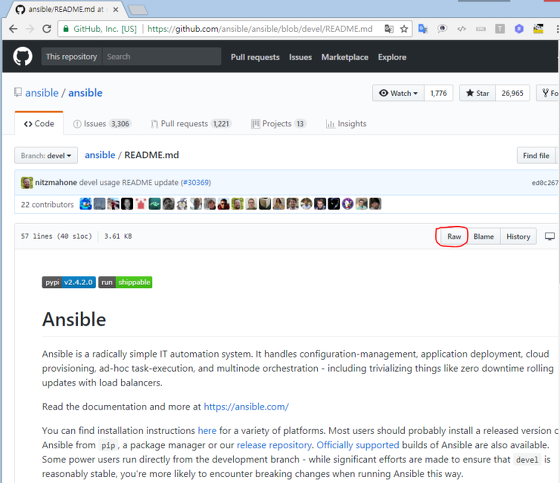Viewport: 560px width, 483px height.
Task: Star the repository
Action: [478, 93]
